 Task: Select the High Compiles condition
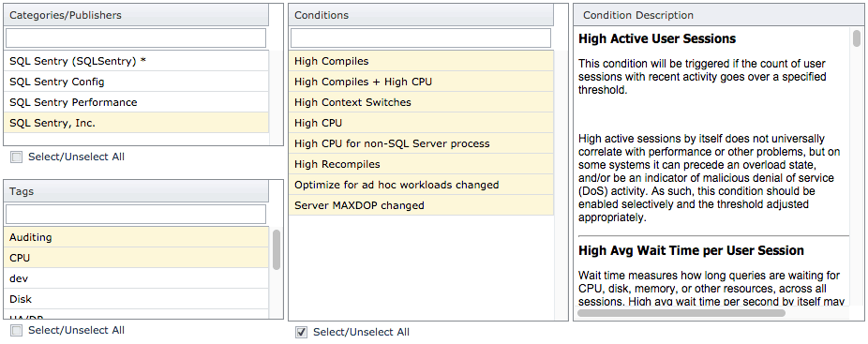pyautogui.click(x=421, y=62)
